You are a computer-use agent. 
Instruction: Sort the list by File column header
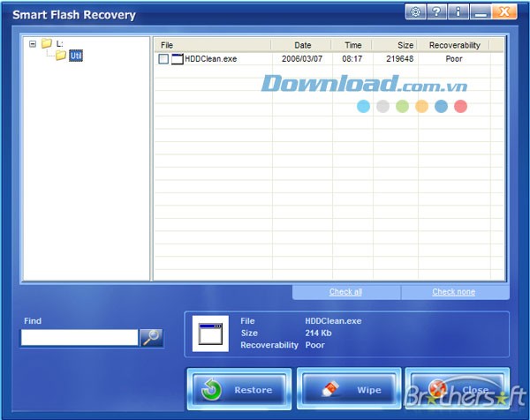point(212,44)
